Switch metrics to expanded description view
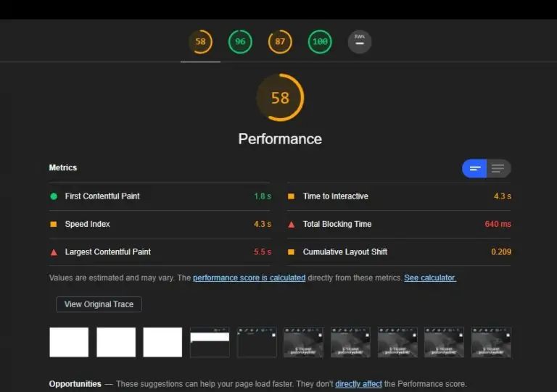 (498, 169)
